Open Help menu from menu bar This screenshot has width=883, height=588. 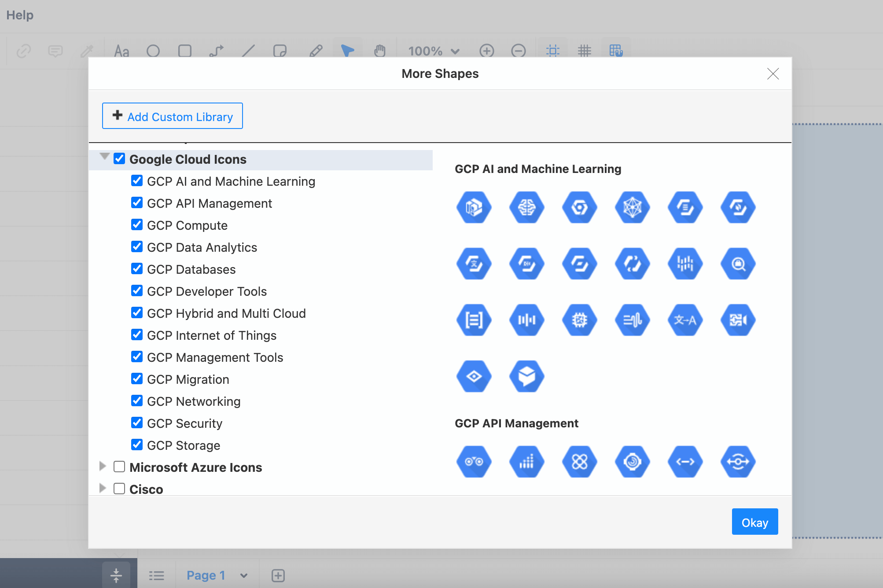tap(20, 15)
